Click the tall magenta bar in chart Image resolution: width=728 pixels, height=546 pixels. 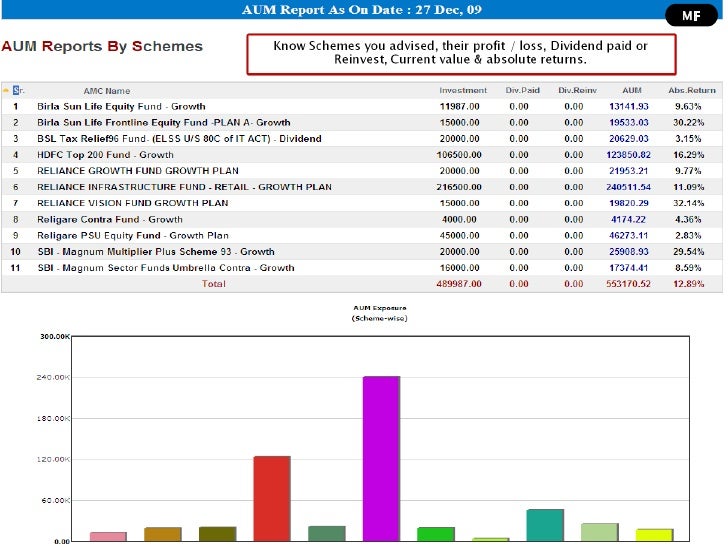point(381,458)
